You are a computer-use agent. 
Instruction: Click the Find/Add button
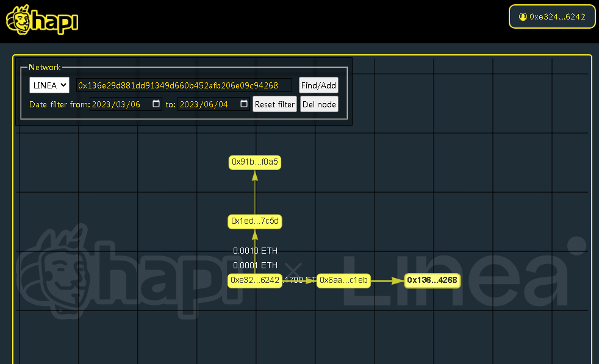point(318,85)
